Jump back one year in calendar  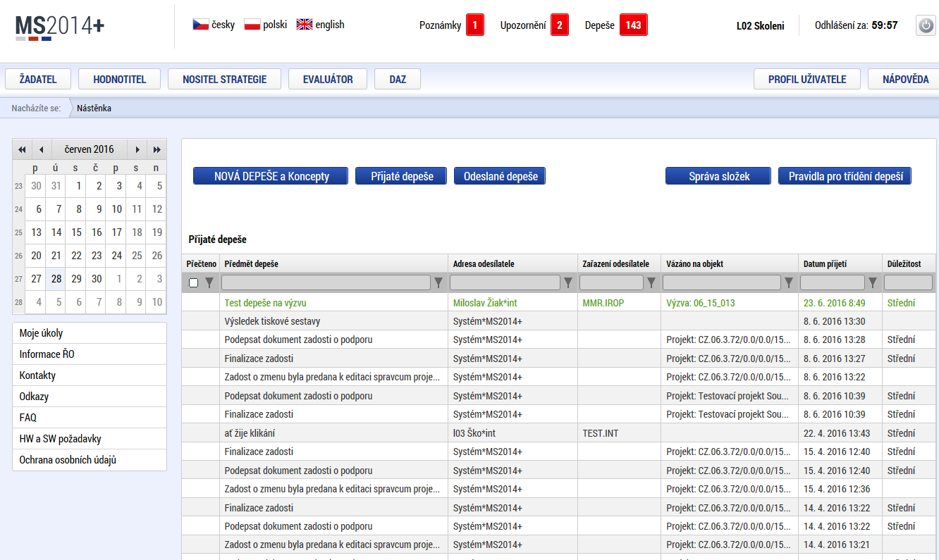pyautogui.click(x=22, y=149)
